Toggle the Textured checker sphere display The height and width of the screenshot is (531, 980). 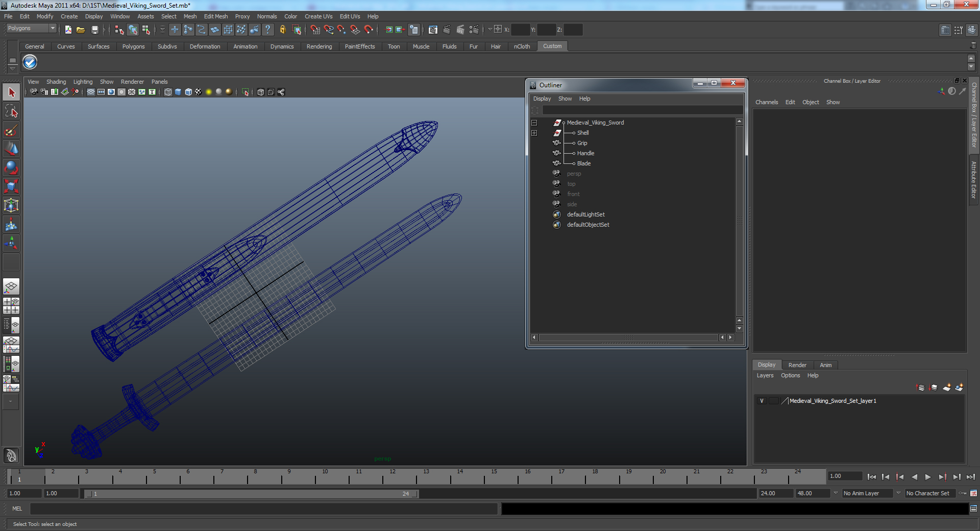pyautogui.click(x=199, y=92)
